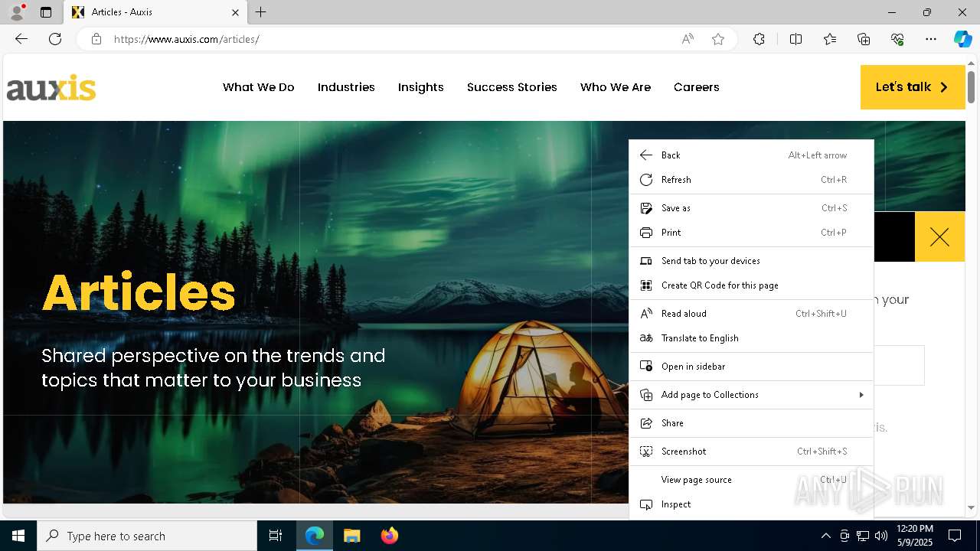Image resolution: width=980 pixels, height=551 pixels.
Task: Open Read aloud icon in address bar
Action: point(688,39)
